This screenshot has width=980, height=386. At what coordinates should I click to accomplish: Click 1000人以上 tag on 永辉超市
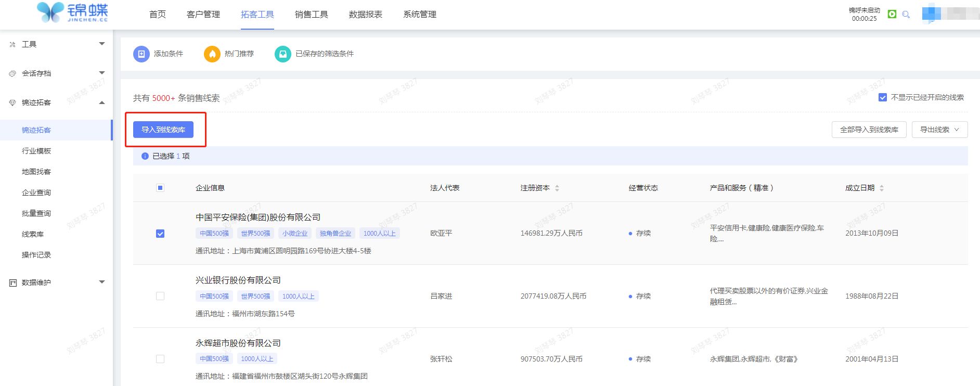(257, 359)
